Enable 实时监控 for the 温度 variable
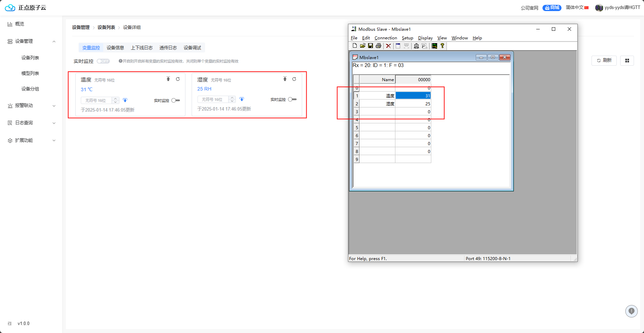Viewport: 644px width, 333px height. pos(176,101)
